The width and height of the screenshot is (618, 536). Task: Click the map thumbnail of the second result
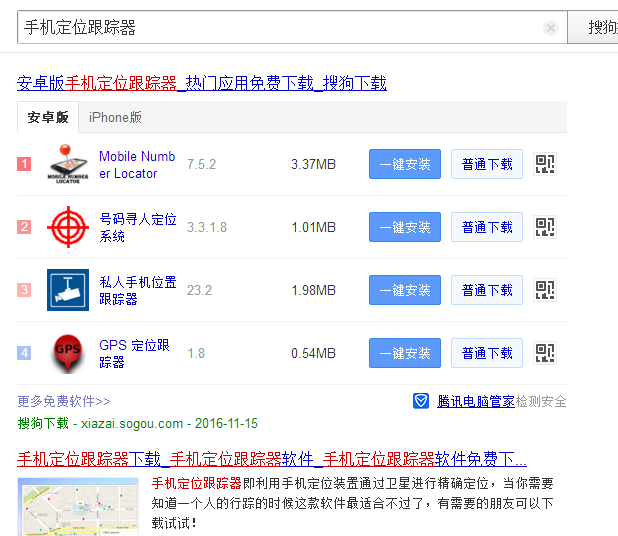click(x=78, y=507)
